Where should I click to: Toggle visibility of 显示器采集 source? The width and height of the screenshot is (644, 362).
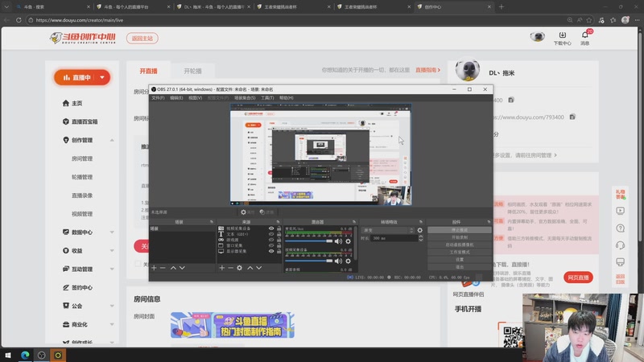click(271, 251)
